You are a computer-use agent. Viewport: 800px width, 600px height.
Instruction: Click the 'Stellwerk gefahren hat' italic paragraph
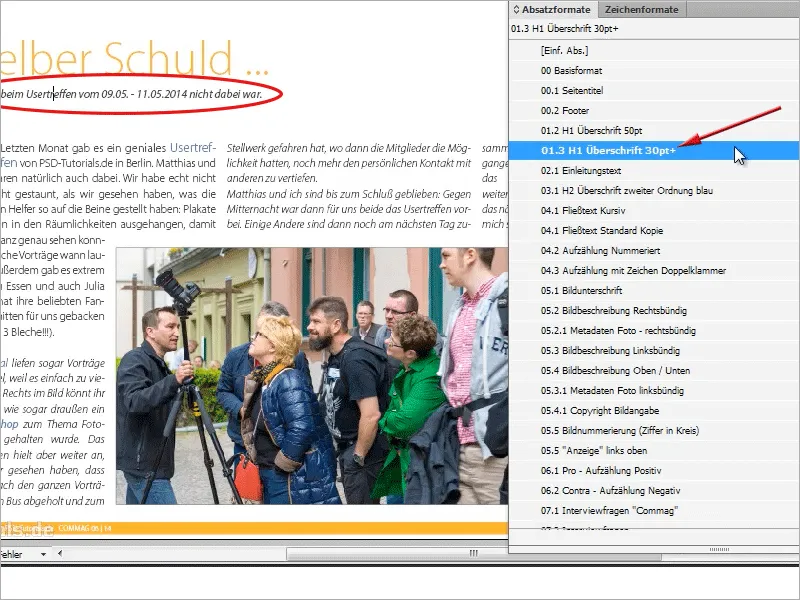pyautogui.click(x=348, y=163)
